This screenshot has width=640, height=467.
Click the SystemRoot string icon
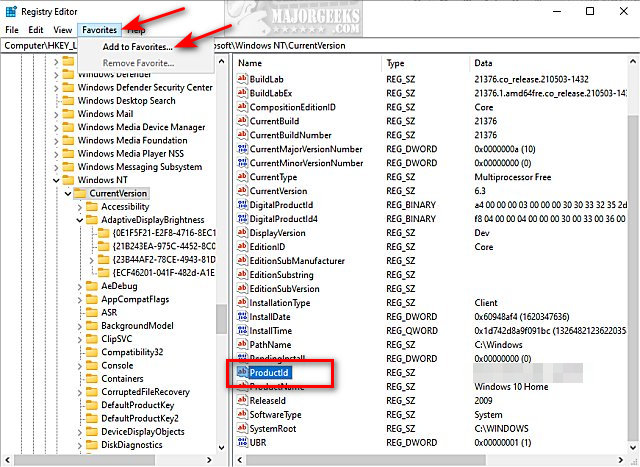tap(242, 429)
